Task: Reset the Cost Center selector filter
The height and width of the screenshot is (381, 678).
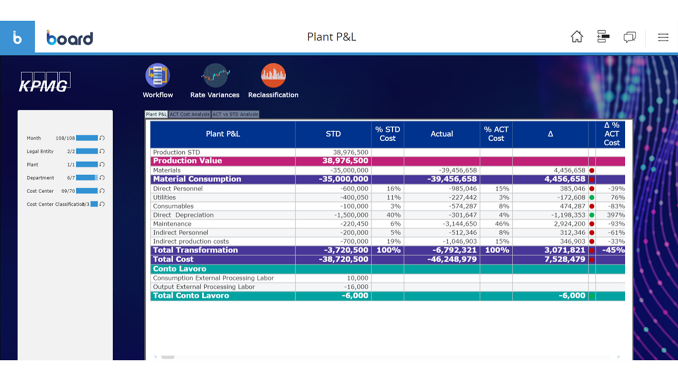Action: pos(102,191)
